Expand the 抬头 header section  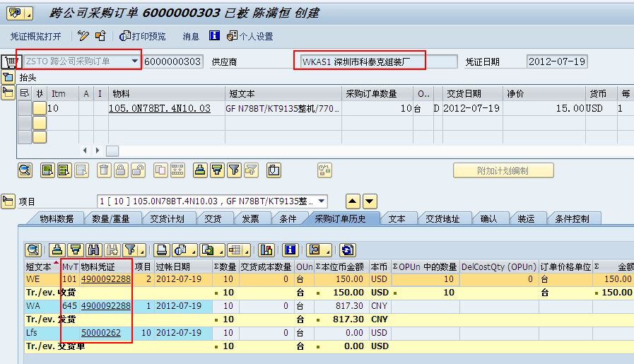coord(8,77)
